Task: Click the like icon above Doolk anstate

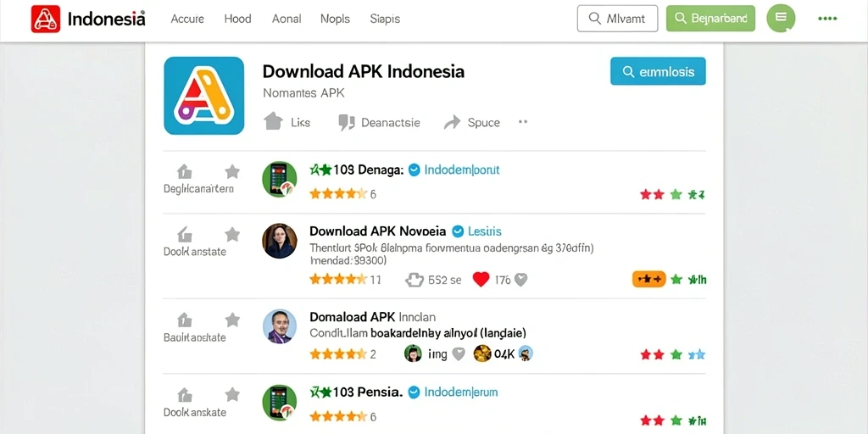Action: [x=184, y=234]
